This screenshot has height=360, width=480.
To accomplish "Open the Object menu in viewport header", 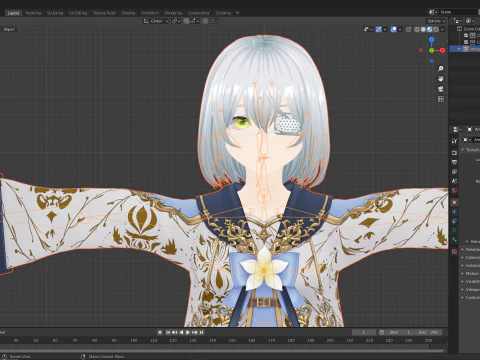I will tap(9, 29).
